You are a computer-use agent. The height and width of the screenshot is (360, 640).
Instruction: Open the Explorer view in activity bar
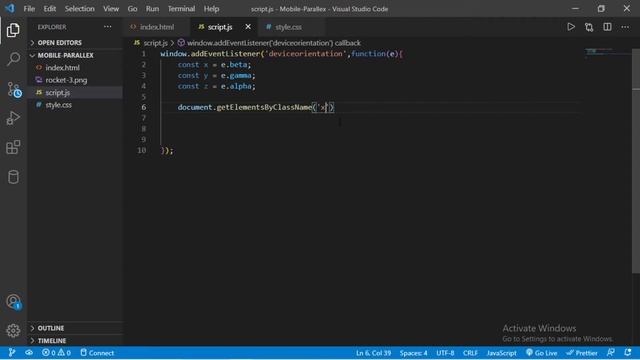pos(13,30)
